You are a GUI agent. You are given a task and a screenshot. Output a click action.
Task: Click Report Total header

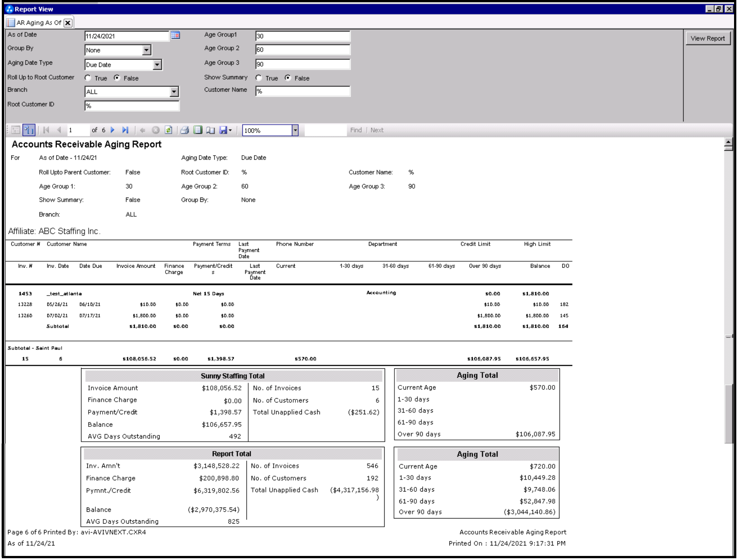pos(232,454)
